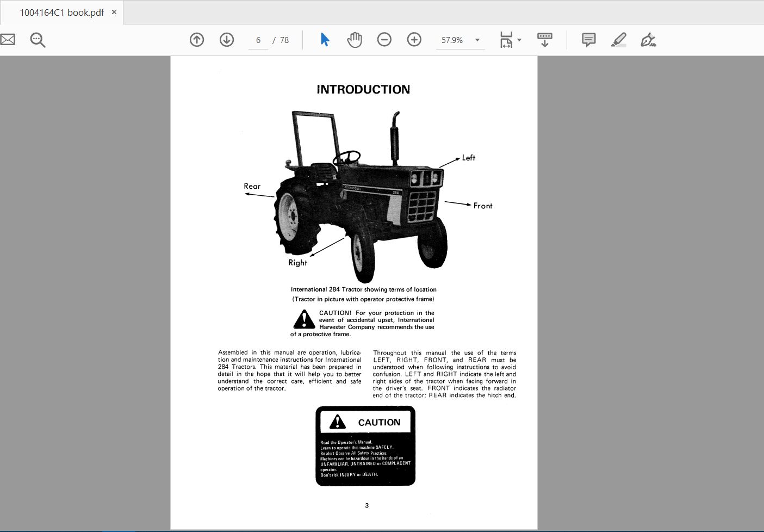Expand the page fit options dropdown arrow

point(519,40)
